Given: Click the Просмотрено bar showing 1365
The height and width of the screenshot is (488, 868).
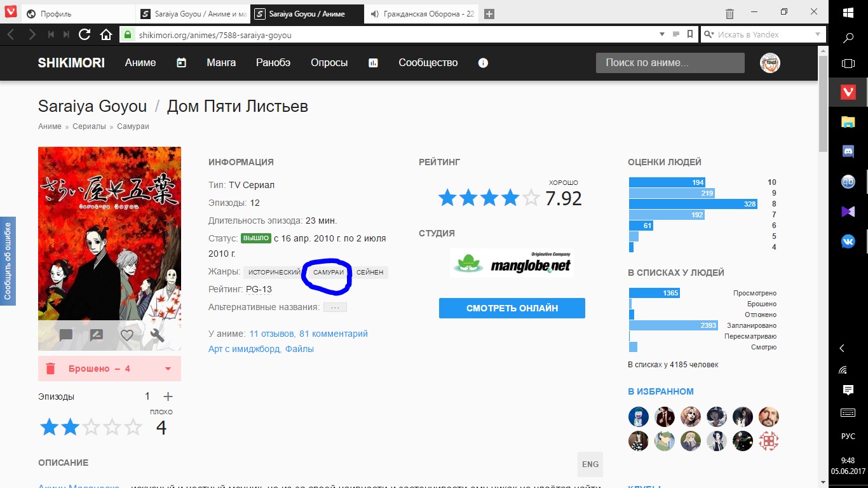Looking at the screenshot, I should (654, 293).
